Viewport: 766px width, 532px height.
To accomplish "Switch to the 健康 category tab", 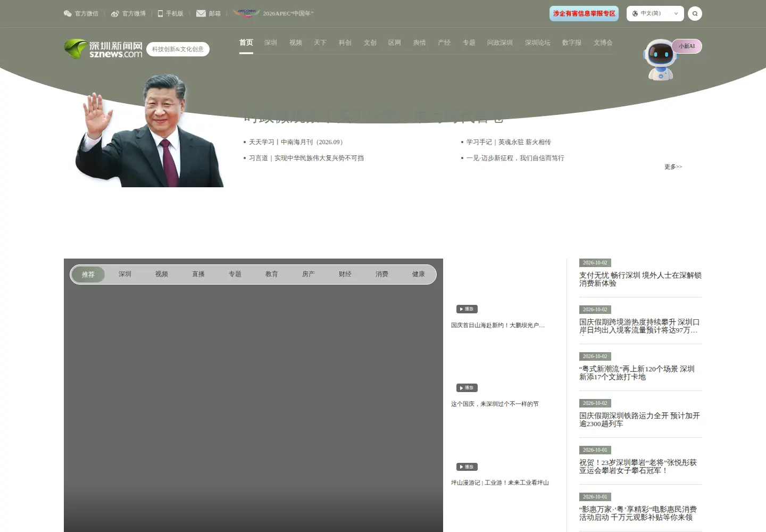I will [419, 274].
